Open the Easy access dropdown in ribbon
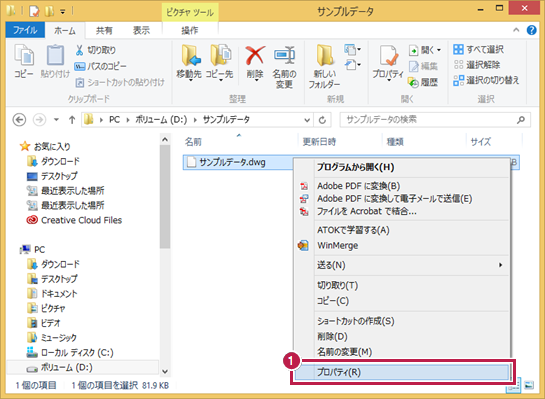The height and width of the screenshot is (399, 545). 352,65
